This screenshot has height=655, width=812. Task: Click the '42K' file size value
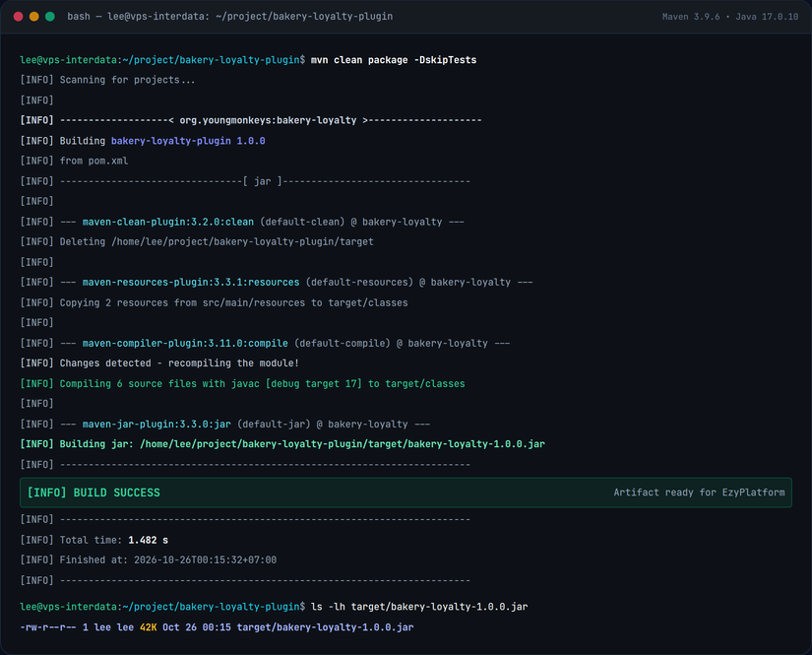click(x=149, y=627)
